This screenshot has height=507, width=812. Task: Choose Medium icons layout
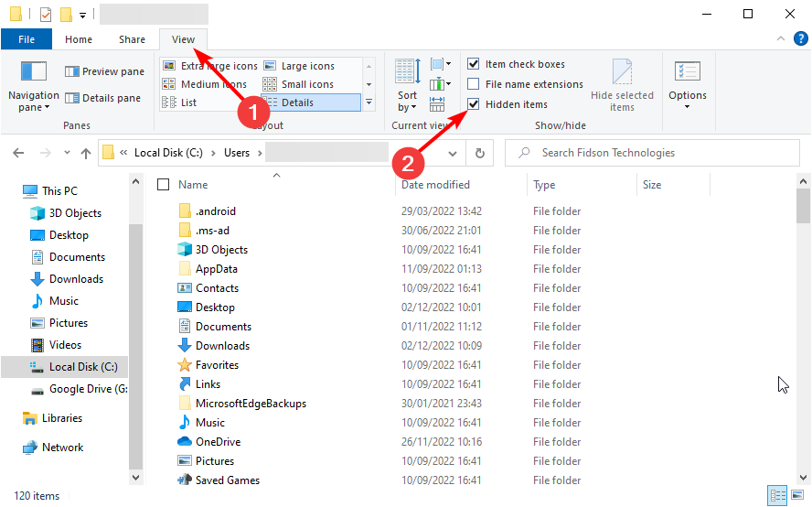(x=205, y=84)
